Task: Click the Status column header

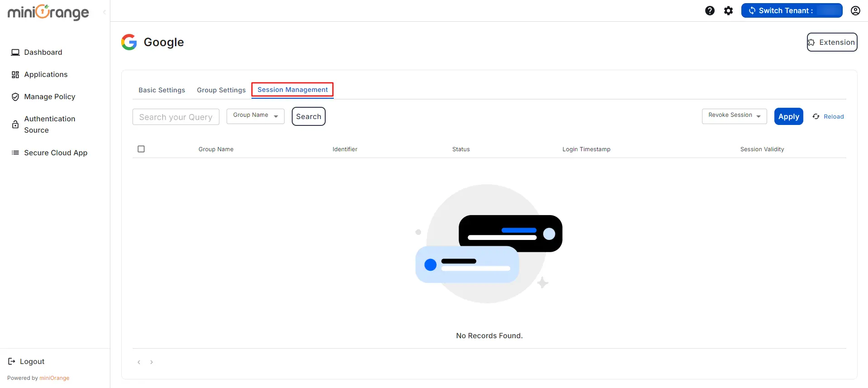Action: (x=461, y=149)
